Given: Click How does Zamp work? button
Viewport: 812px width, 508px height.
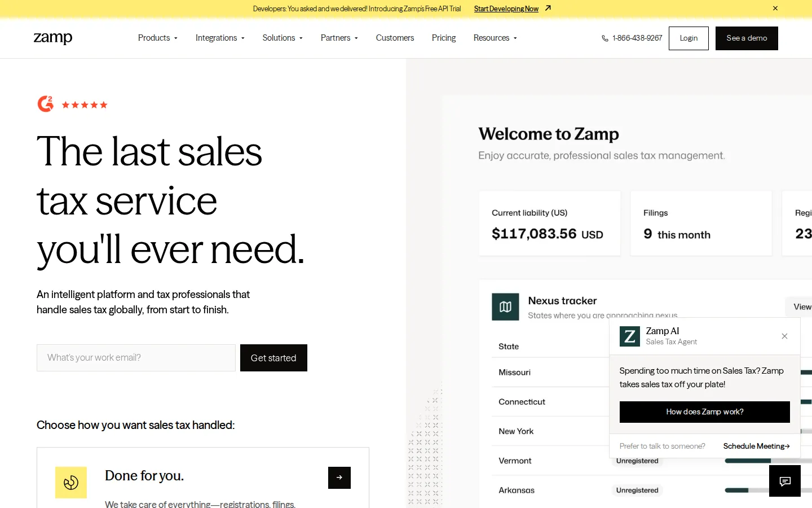Looking at the screenshot, I should [705, 412].
